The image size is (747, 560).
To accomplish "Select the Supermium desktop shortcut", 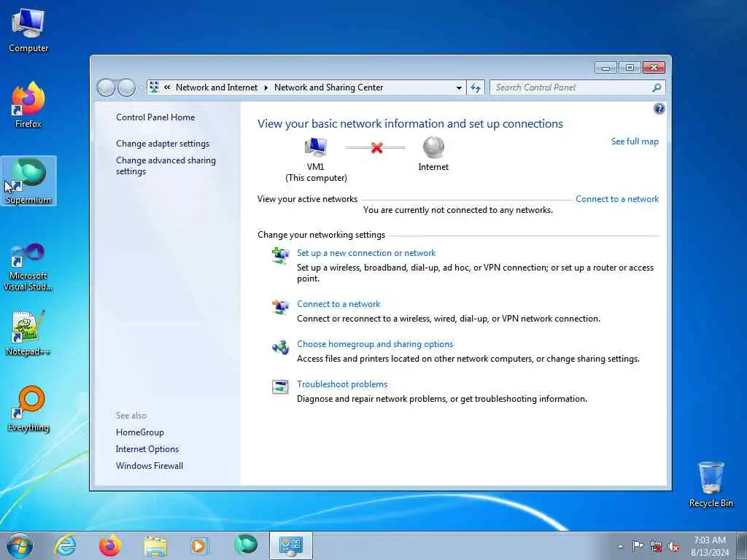I will (28, 181).
